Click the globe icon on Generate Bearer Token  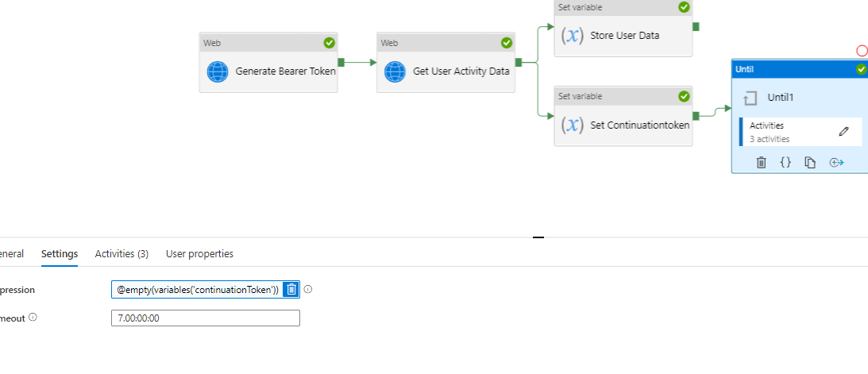pos(218,72)
